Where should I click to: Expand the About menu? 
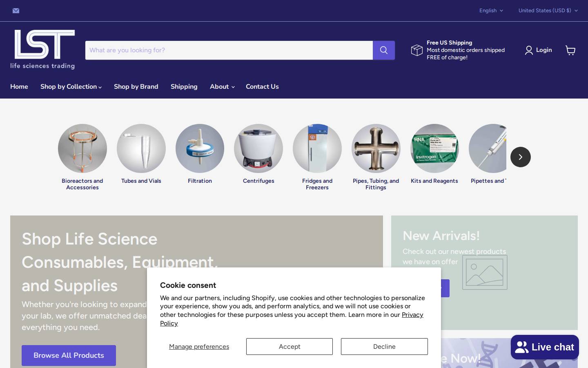[222, 87]
